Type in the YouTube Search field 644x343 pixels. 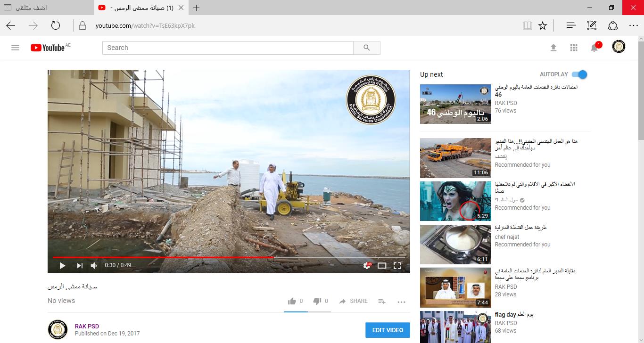pos(228,48)
